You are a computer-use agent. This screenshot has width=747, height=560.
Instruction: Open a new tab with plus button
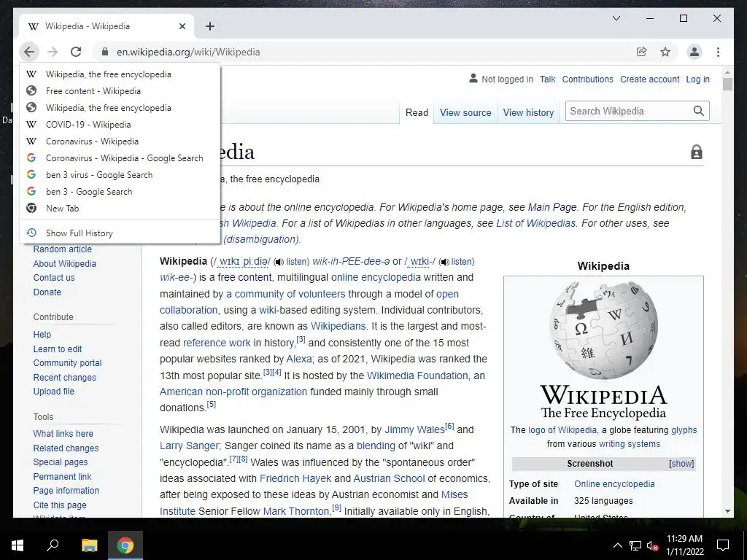point(210,26)
